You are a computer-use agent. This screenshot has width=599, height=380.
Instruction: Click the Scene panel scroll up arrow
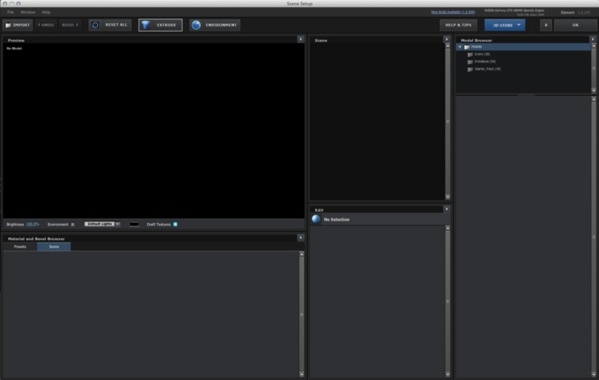coord(448,46)
